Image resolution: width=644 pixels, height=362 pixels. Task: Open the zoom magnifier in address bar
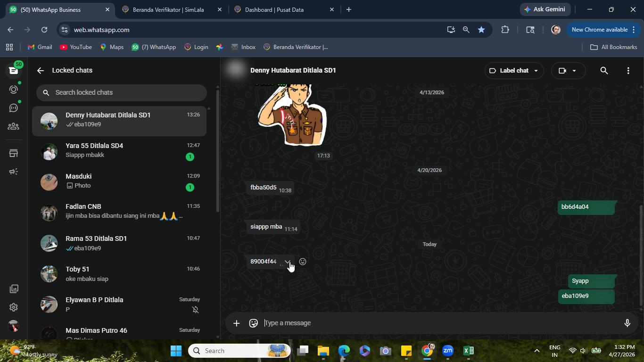466,30
